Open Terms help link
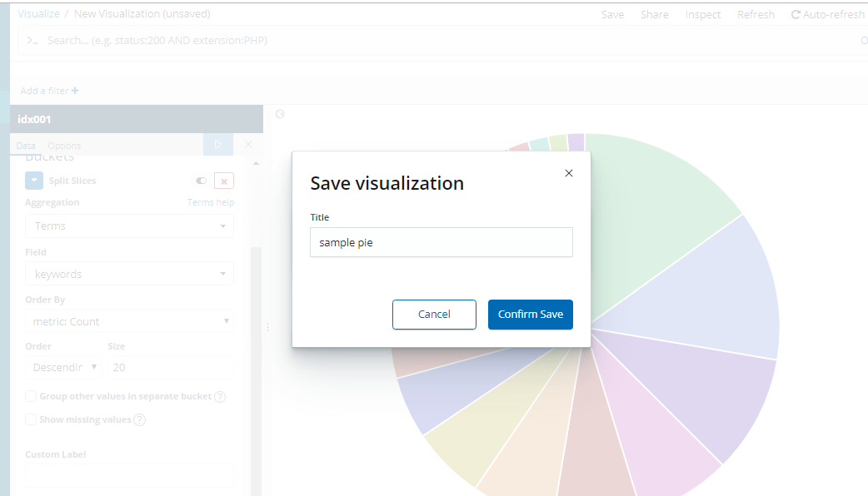 pyautogui.click(x=211, y=202)
